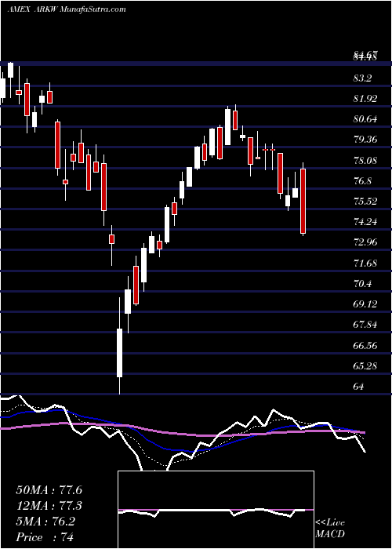
Task: Click the MACD inset chart panel
Action: (216, 510)
